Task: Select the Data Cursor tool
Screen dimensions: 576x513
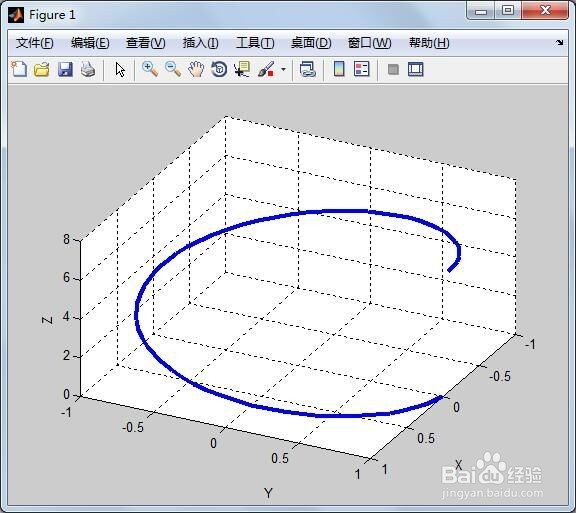Action: coord(242,69)
